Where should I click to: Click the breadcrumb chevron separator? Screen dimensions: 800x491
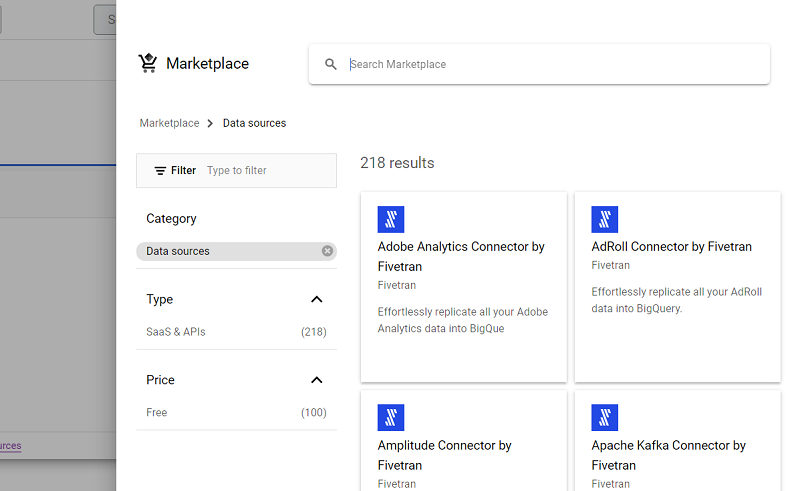click(x=211, y=124)
